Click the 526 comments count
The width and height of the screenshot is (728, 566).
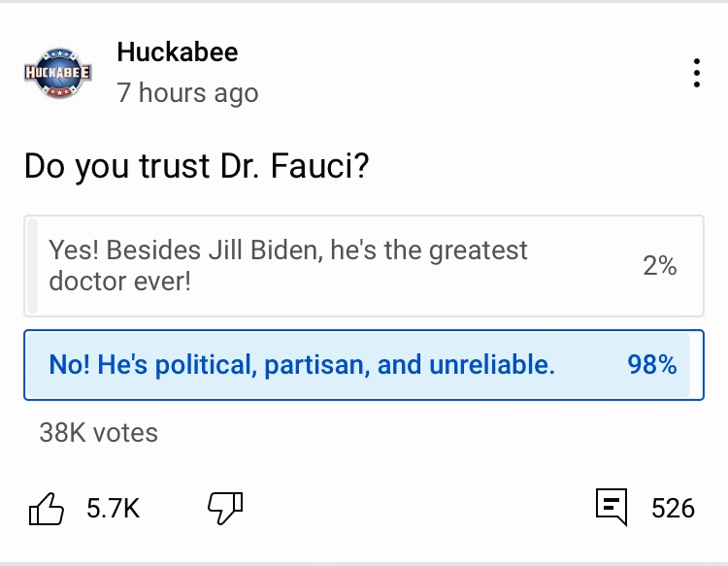click(673, 508)
